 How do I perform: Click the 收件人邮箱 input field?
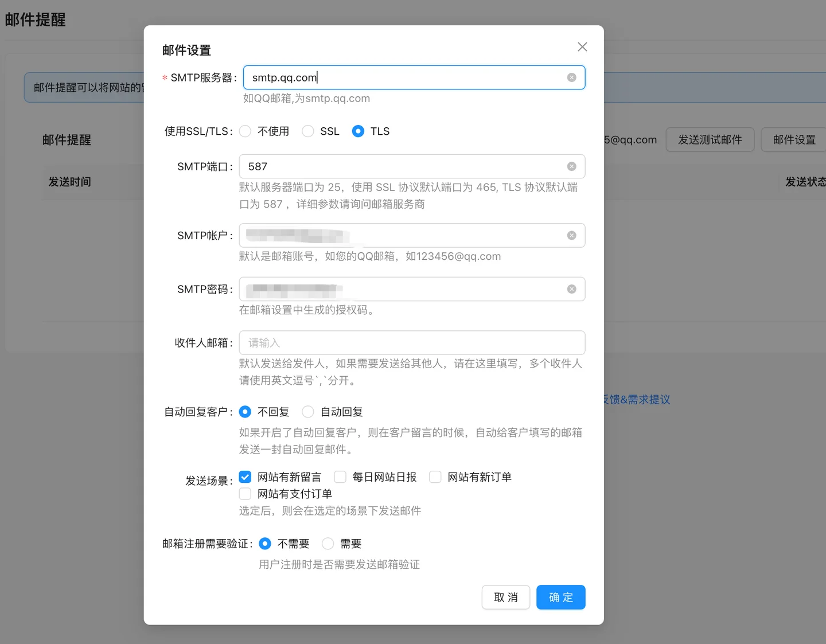click(412, 343)
